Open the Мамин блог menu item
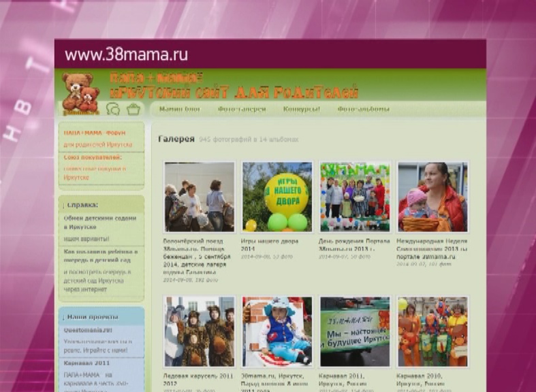This screenshot has height=392, width=536. (x=180, y=110)
